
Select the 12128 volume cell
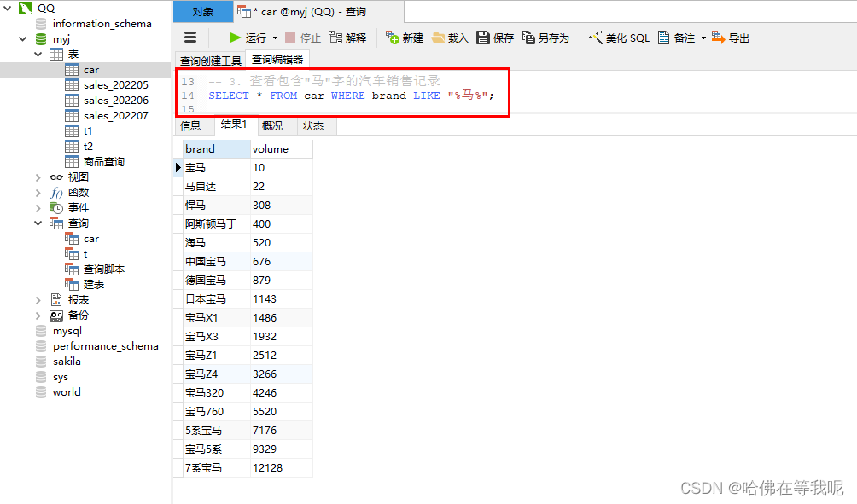[282, 468]
